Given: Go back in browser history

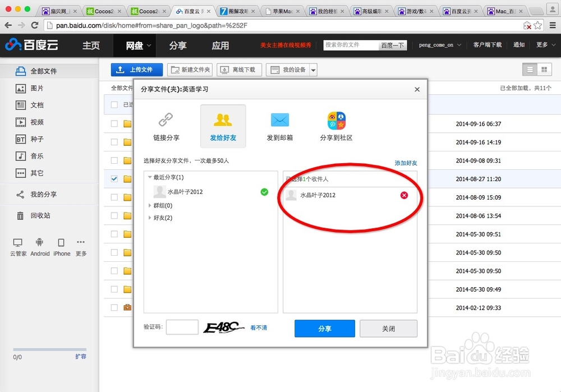Looking at the screenshot, I should click(8, 25).
